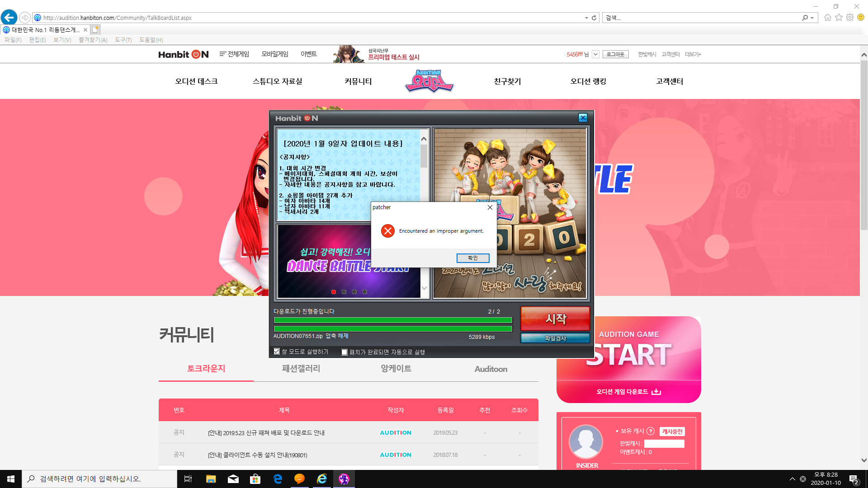Click the 보유 캐시 help question icon

(651, 431)
